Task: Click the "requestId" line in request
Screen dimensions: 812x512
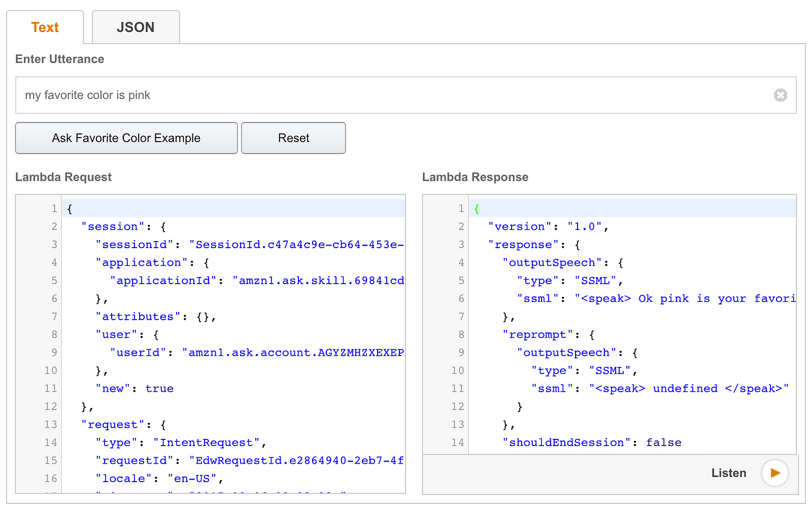Action: 250,461
